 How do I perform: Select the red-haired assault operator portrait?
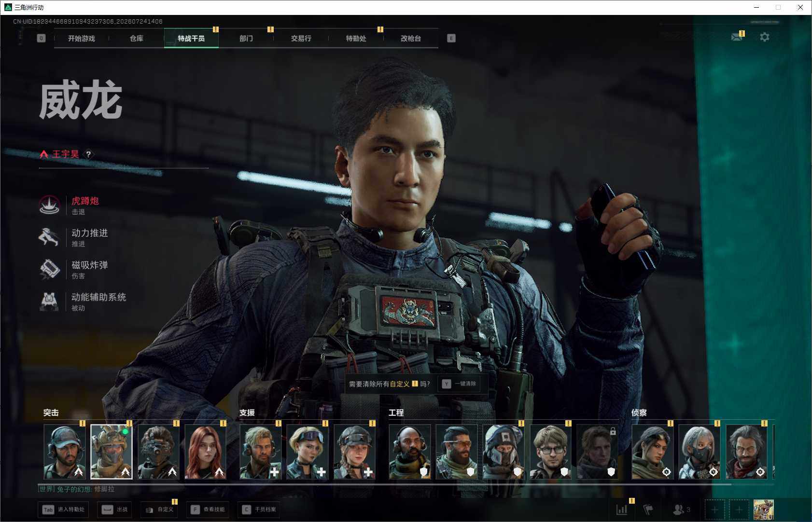click(x=205, y=452)
